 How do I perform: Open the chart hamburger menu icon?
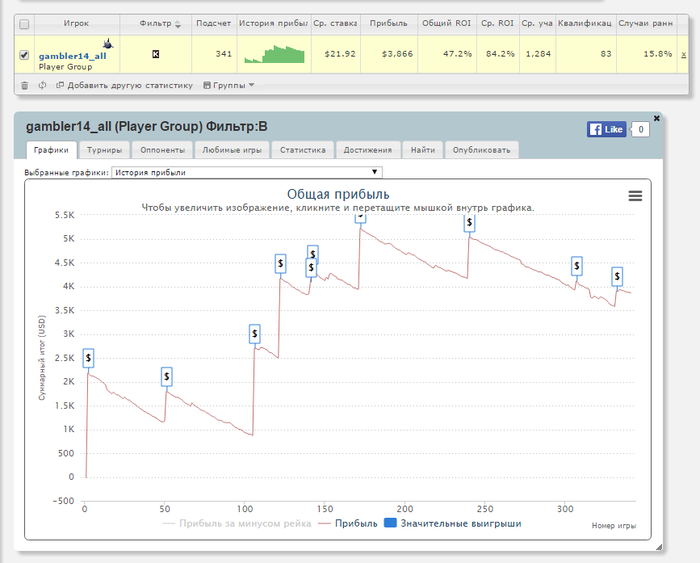click(x=635, y=196)
